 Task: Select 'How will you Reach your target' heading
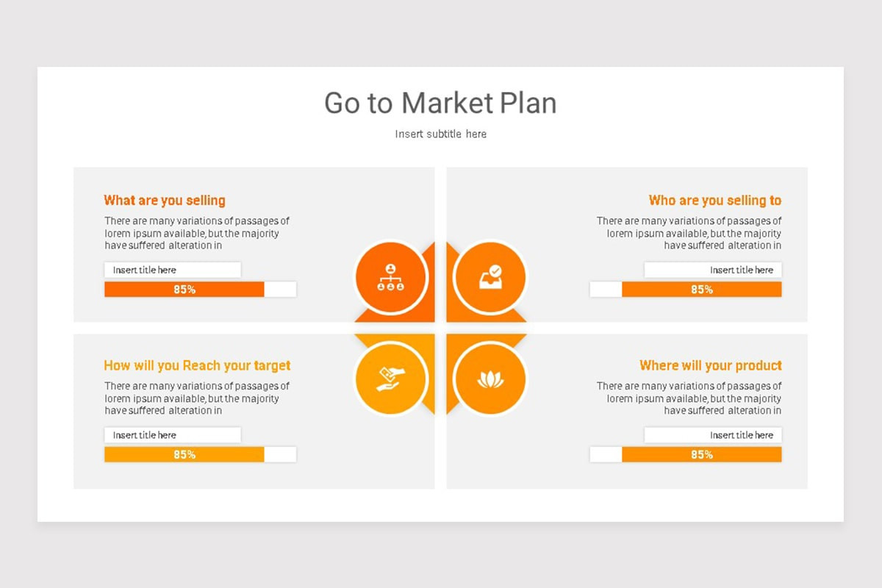coord(197,365)
